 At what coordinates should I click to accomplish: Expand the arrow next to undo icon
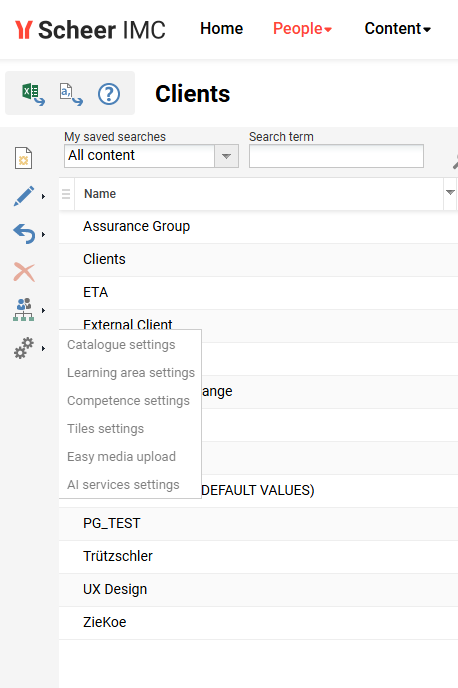43,234
